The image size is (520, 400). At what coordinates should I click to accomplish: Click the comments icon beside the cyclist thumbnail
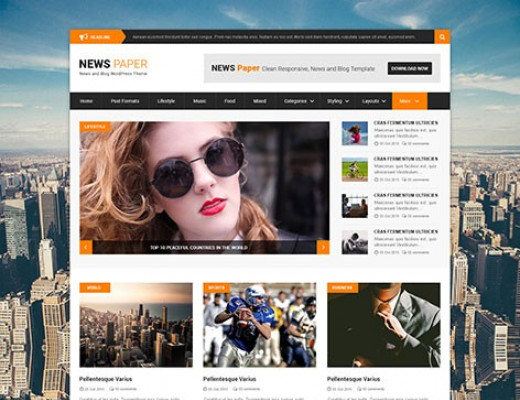[x=405, y=180]
